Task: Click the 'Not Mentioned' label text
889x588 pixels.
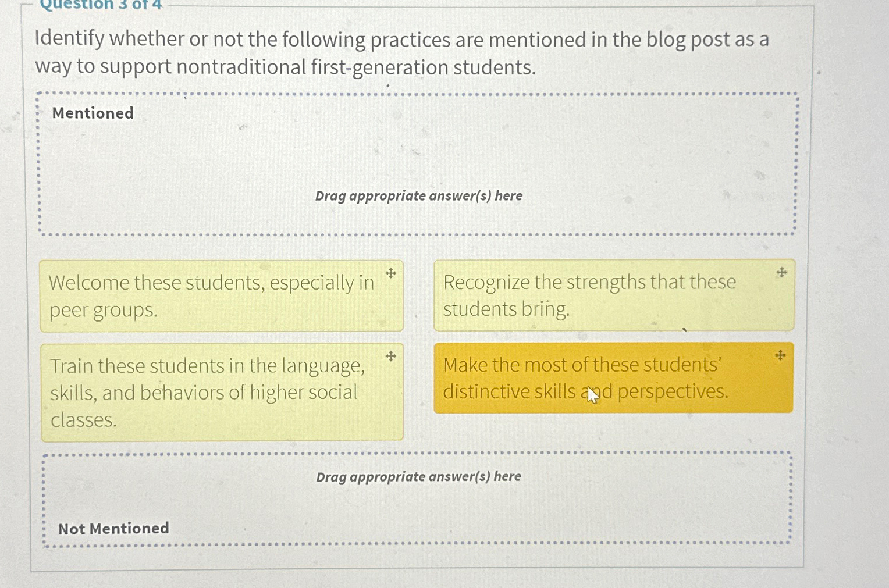Action: coord(113,528)
